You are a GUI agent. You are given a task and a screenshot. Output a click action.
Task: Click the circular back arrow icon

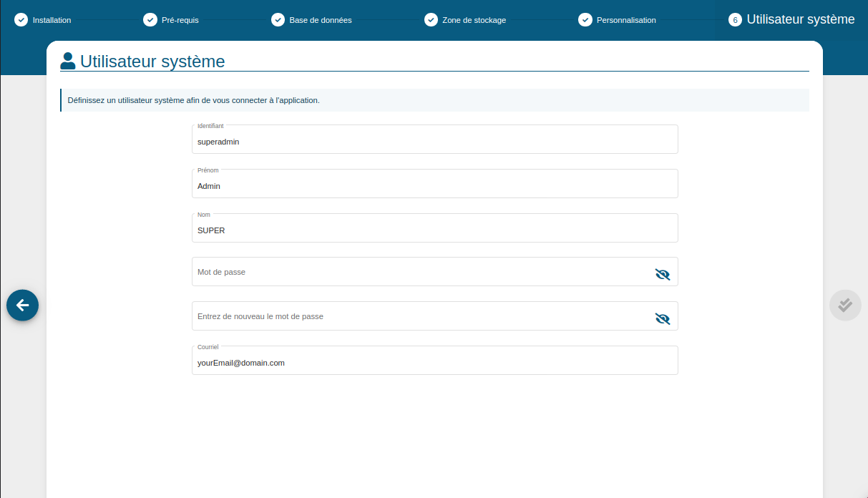[x=22, y=305]
